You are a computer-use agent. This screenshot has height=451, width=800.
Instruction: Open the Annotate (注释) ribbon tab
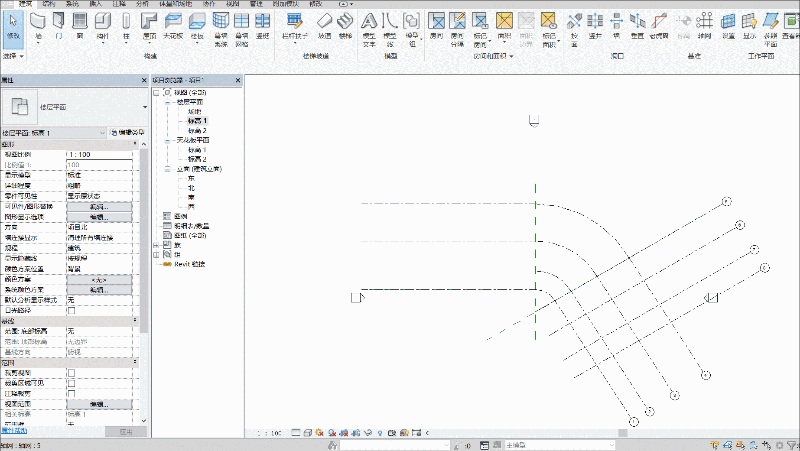click(x=119, y=4)
